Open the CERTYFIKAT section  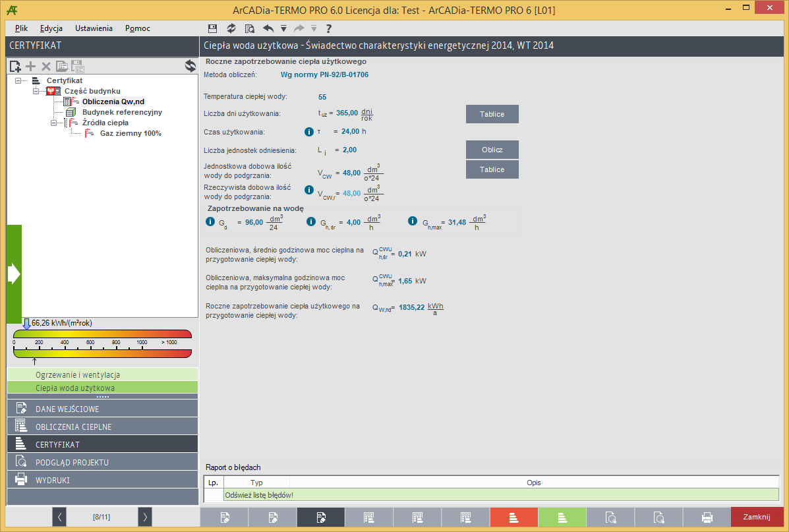(103, 444)
